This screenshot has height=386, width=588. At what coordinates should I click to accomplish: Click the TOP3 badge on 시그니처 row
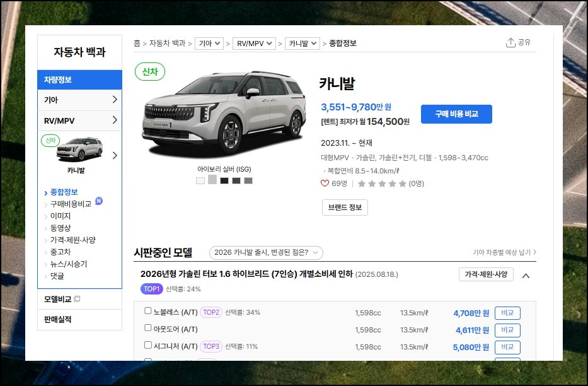tap(211, 346)
